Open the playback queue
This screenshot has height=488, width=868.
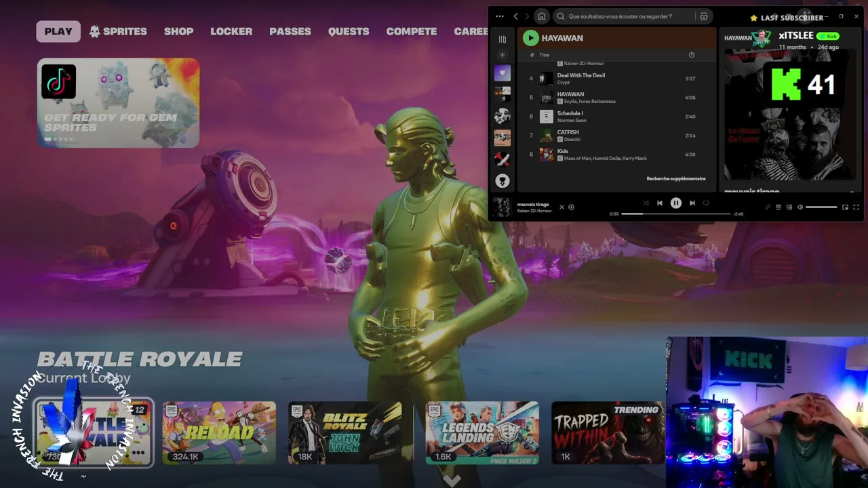[x=778, y=207]
